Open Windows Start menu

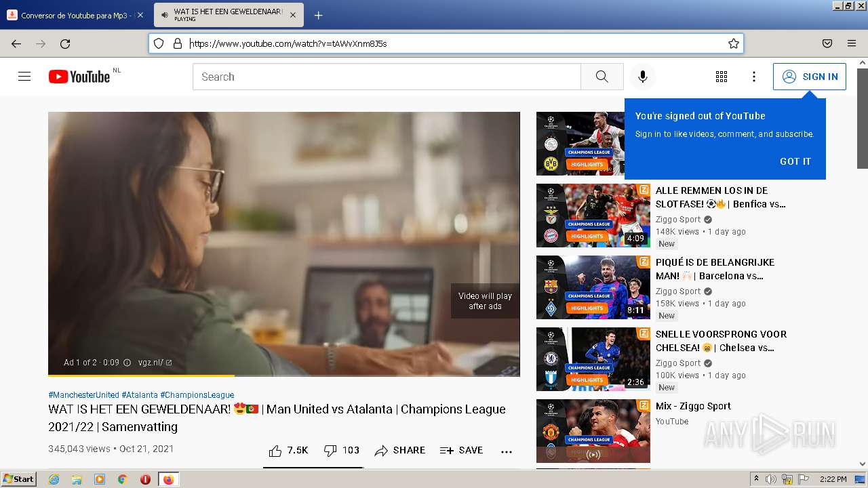pos(18,479)
